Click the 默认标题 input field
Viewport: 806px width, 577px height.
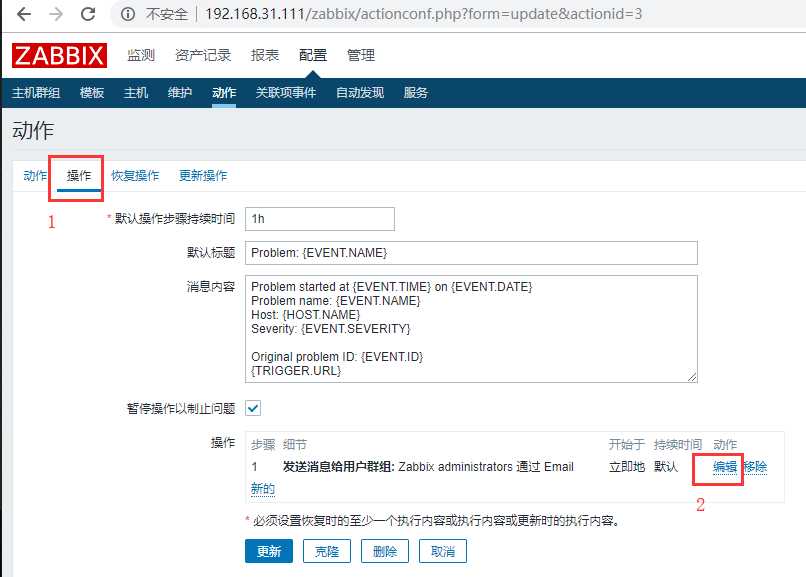(471, 253)
